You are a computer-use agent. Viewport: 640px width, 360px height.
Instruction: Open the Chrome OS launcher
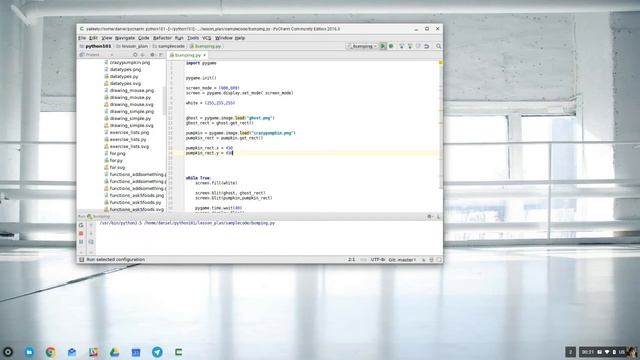[8, 352]
